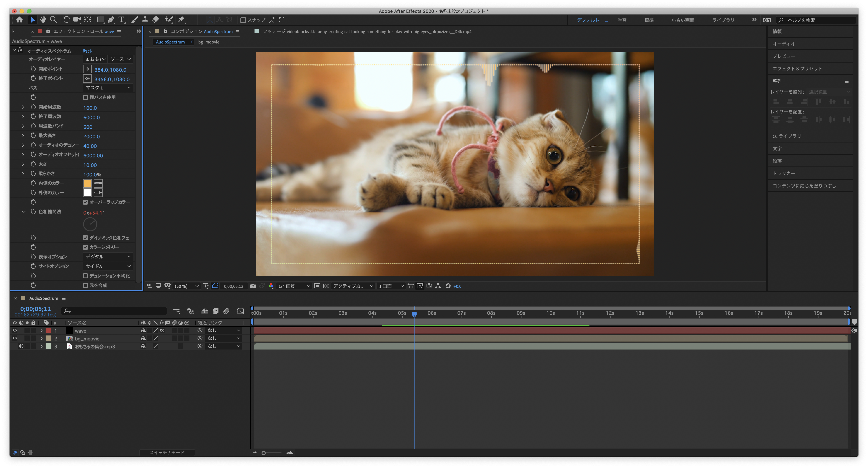Click the スイッチ / モード toggle button
This screenshot has height=468, width=868.
coord(167,453)
